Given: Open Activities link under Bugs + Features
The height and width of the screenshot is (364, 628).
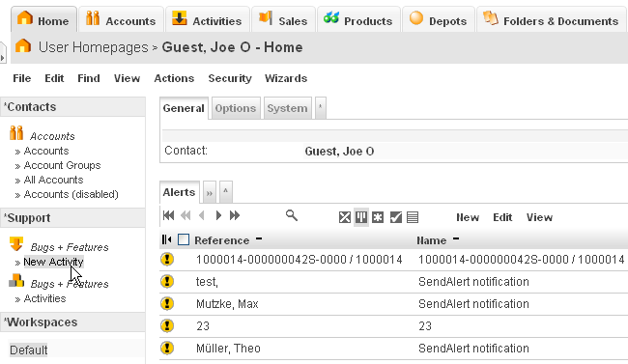Looking at the screenshot, I should tap(44, 298).
